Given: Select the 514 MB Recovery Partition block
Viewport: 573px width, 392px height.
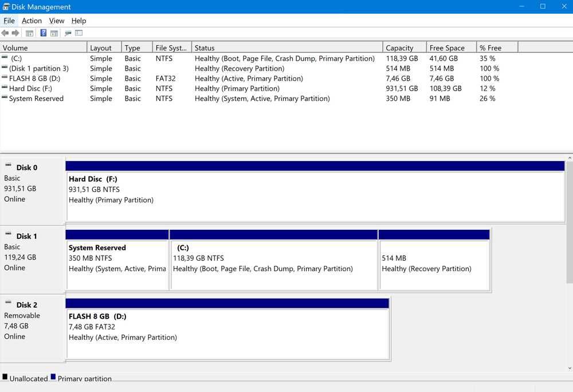Looking at the screenshot, I should (434, 260).
